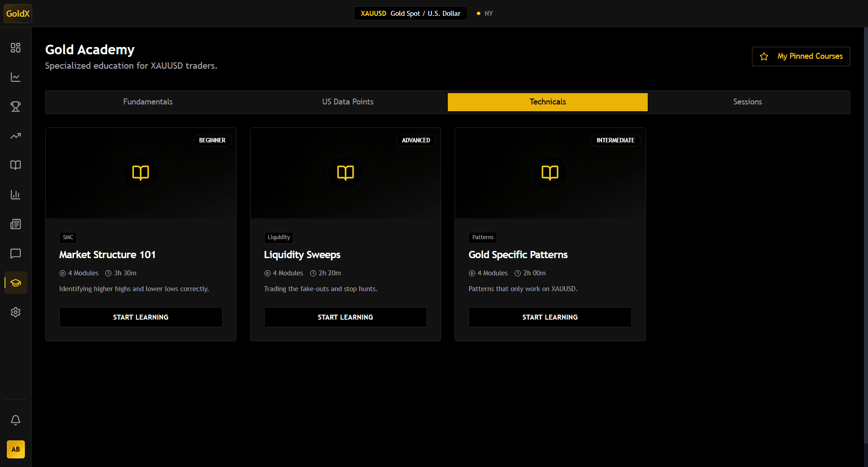868x467 pixels.
Task: Open the open-book journal sidebar icon
Action: coord(15,165)
